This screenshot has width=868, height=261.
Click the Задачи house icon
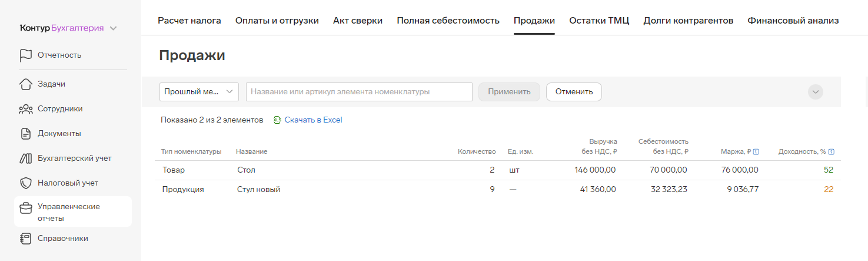coord(25,84)
